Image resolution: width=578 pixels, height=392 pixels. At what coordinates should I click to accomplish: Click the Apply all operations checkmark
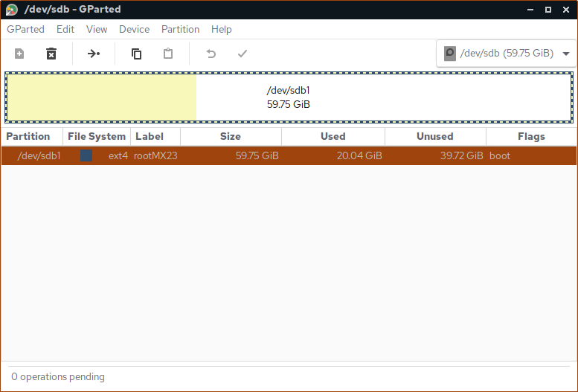242,54
